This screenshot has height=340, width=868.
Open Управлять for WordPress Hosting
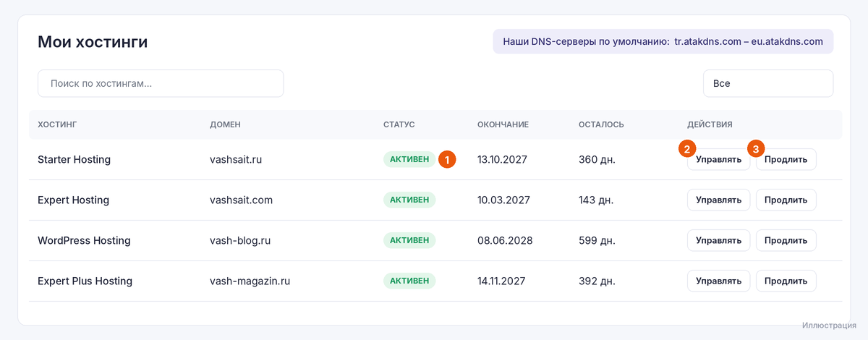pos(718,240)
